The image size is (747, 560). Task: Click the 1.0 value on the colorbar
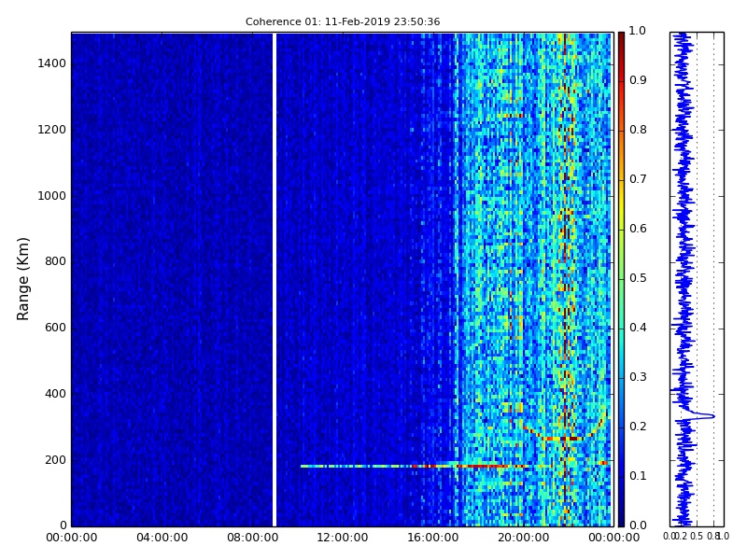[638, 31]
